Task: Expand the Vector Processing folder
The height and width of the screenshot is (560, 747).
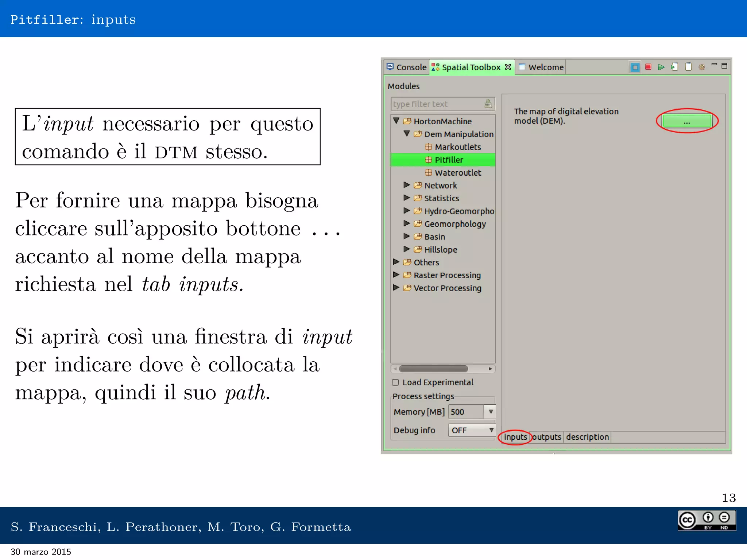Action: [x=396, y=287]
